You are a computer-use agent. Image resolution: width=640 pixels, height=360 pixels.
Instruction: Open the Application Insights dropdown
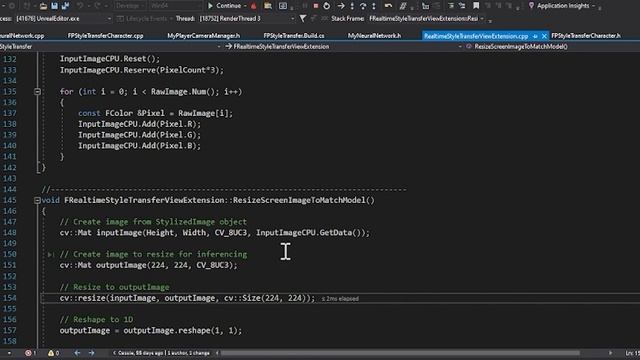[x=594, y=6]
